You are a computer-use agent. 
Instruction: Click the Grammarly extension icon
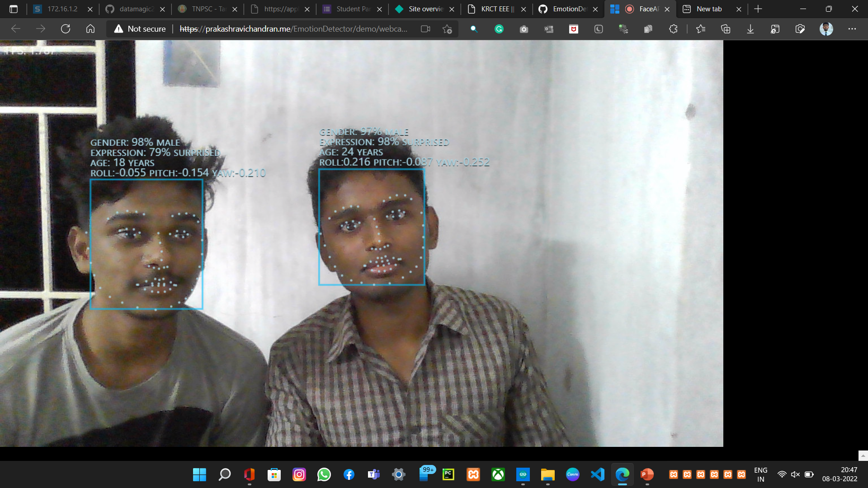[x=499, y=29]
